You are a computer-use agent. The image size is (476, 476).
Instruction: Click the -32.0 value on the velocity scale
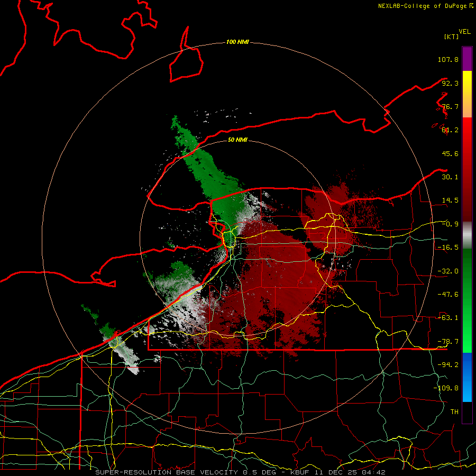[x=448, y=271]
